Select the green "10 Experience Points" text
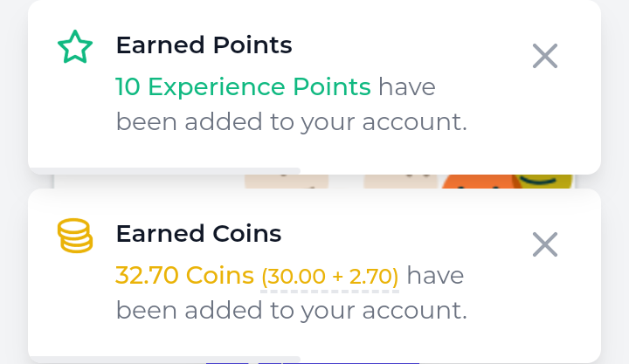629x364 pixels. tap(243, 87)
